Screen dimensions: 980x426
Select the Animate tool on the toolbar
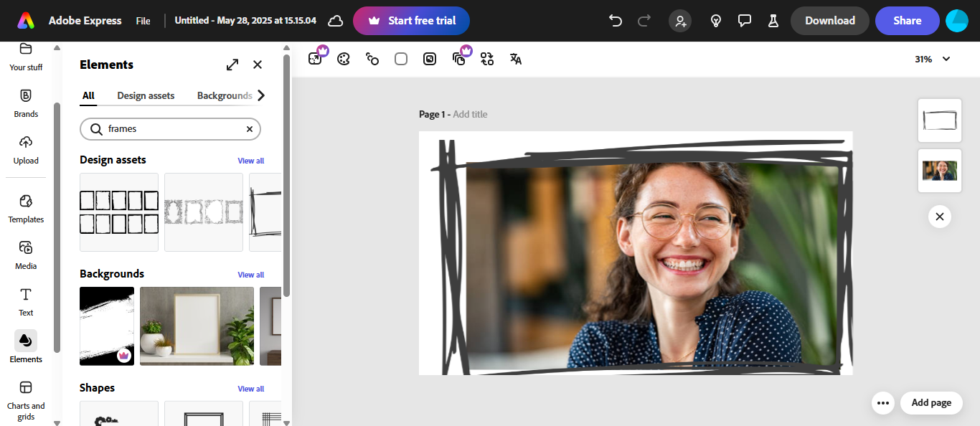click(372, 59)
